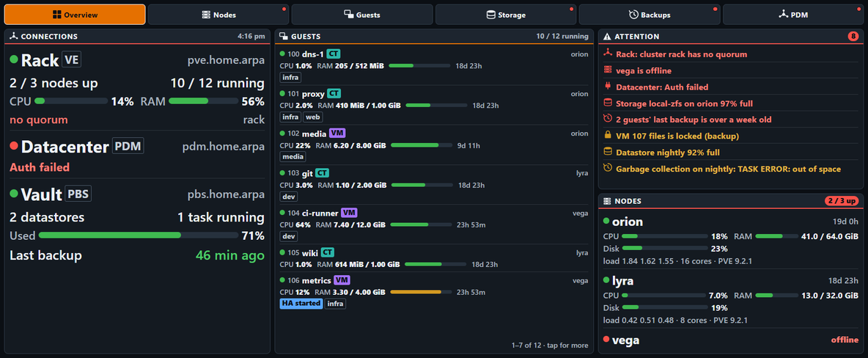
Task: Click the offline label on vega node
Action: [845, 340]
